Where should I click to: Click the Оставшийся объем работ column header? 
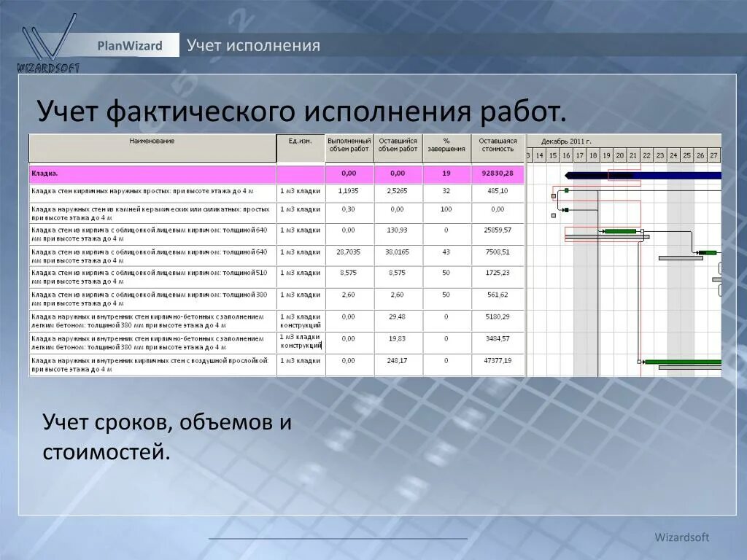click(398, 148)
